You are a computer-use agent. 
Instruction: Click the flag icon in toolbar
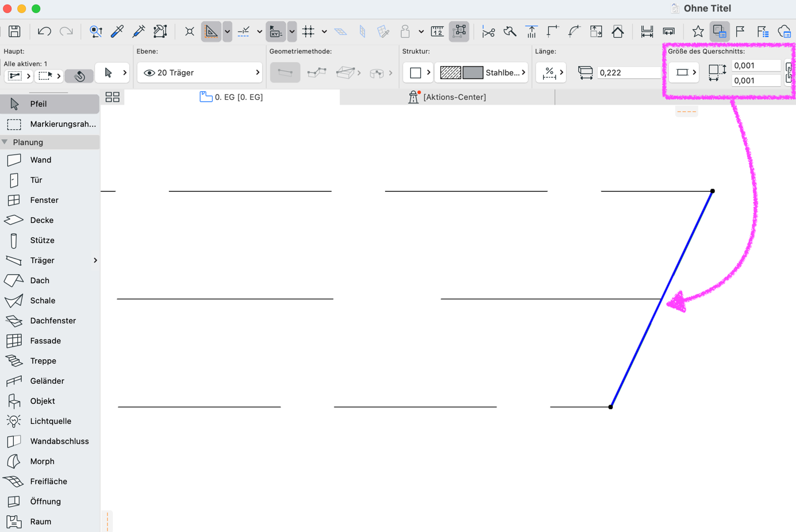[740, 32]
